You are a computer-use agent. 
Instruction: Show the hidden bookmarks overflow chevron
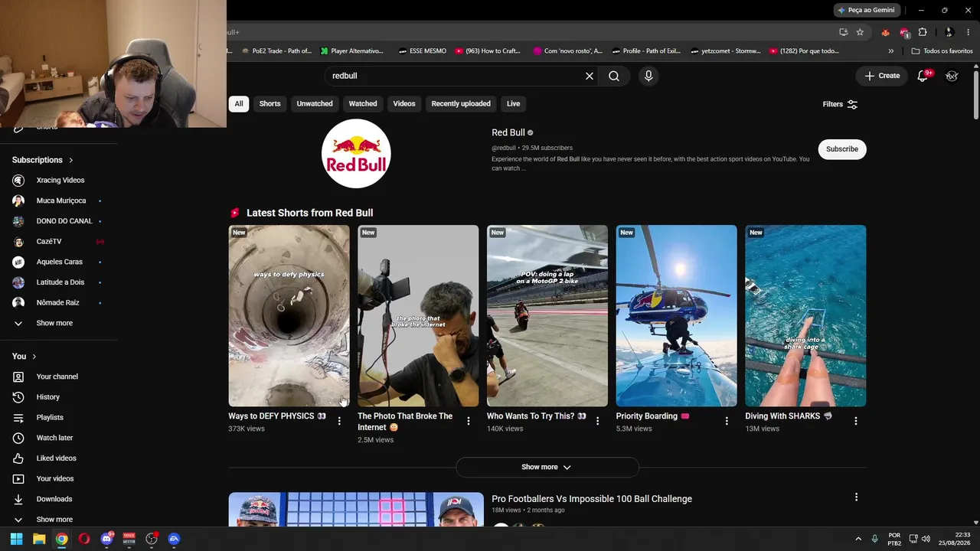(x=890, y=51)
